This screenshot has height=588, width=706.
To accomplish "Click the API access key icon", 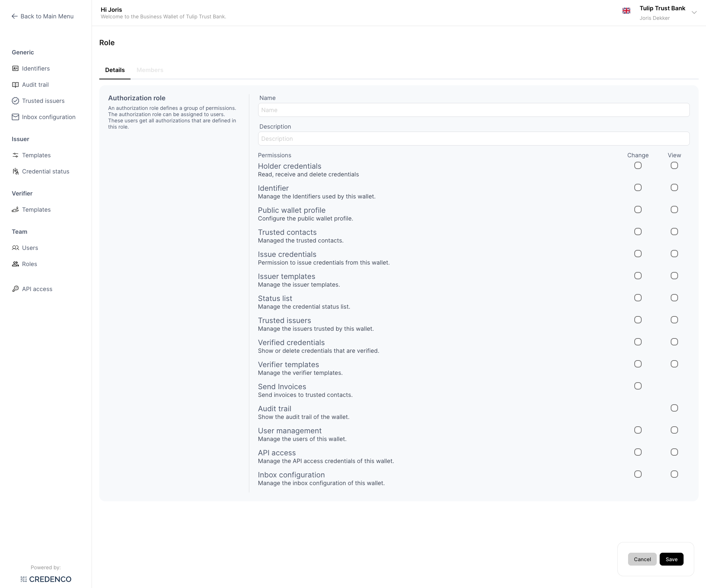I will tap(15, 289).
